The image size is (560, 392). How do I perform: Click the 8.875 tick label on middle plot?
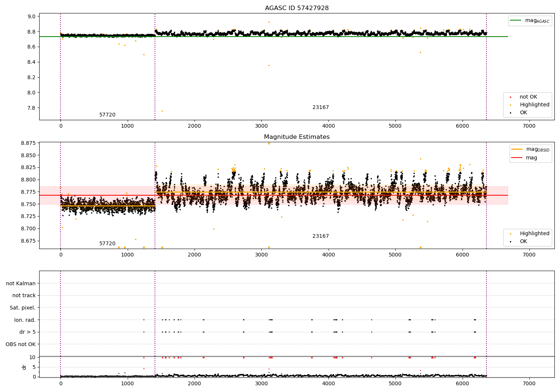pyautogui.click(x=28, y=143)
